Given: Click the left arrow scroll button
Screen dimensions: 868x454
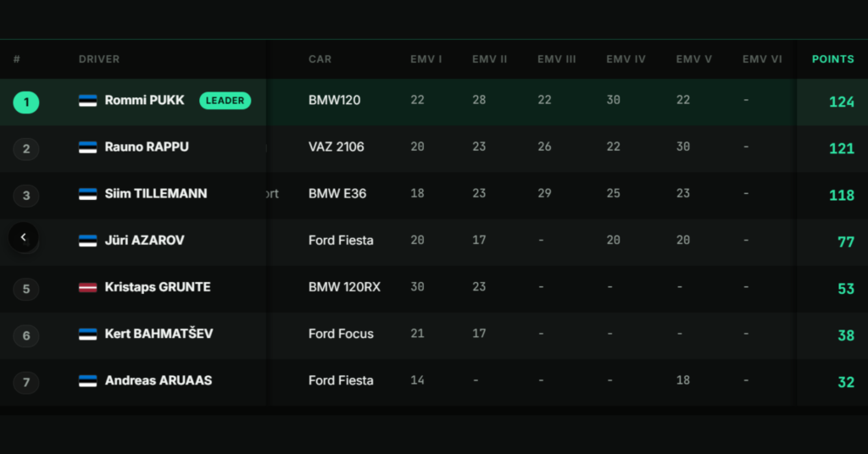Looking at the screenshot, I should (23, 237).
